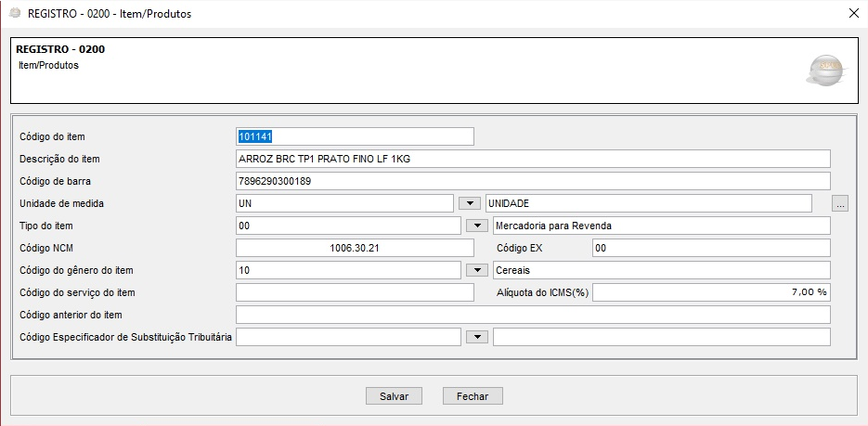
Task: Open the Código do gênero dropdown
Action: (475, 270)
